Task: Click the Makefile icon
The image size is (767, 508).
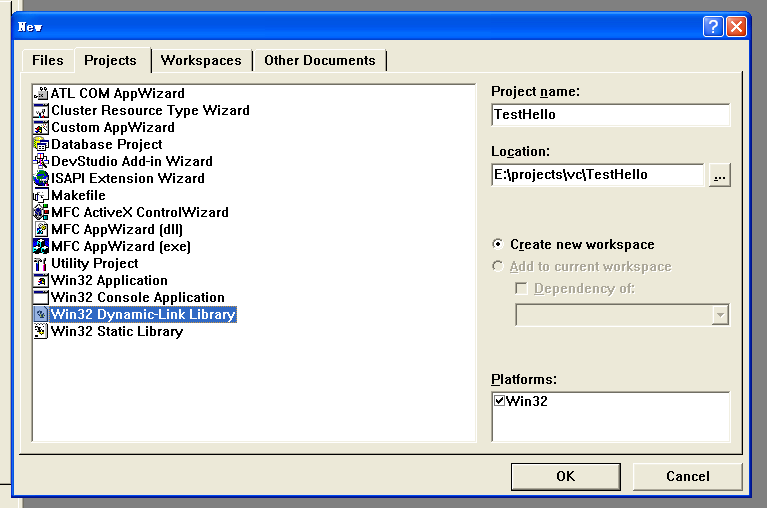Action: 41,196
